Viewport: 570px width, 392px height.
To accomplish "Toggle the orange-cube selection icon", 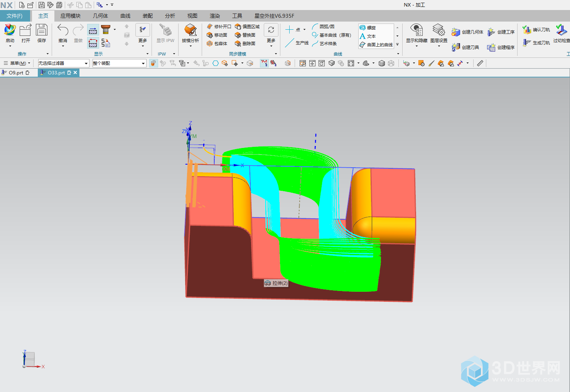I will tap(153, 63).
